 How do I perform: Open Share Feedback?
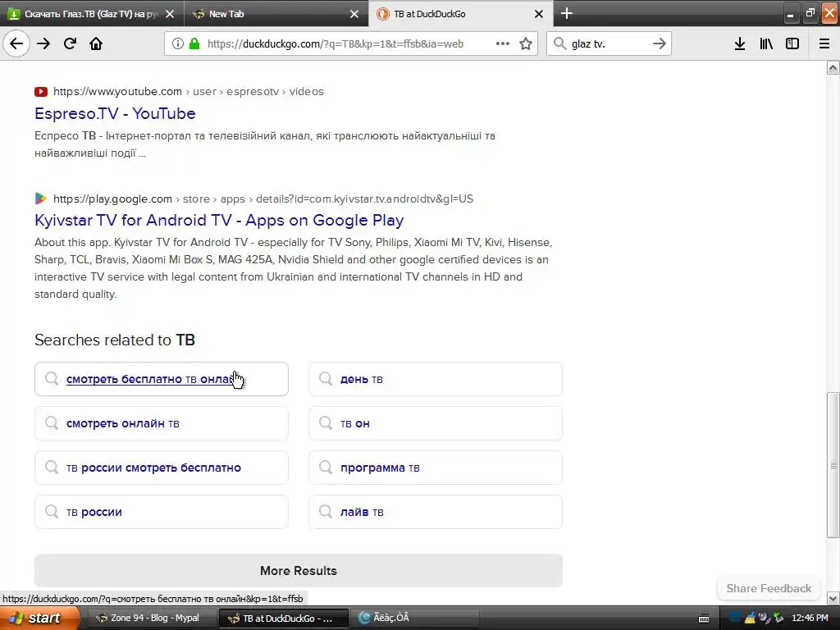tap(769, 588)
